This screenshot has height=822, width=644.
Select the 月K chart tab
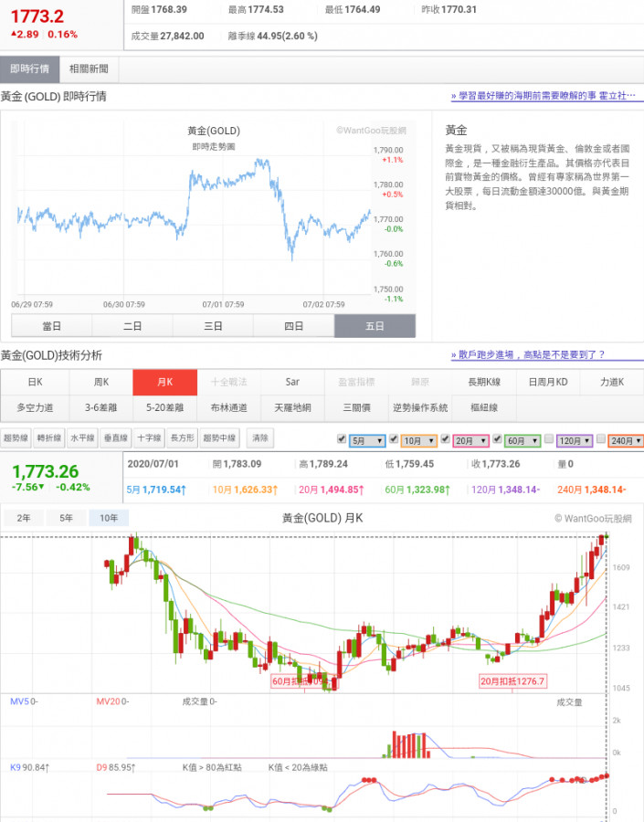(x=164, y=382)
